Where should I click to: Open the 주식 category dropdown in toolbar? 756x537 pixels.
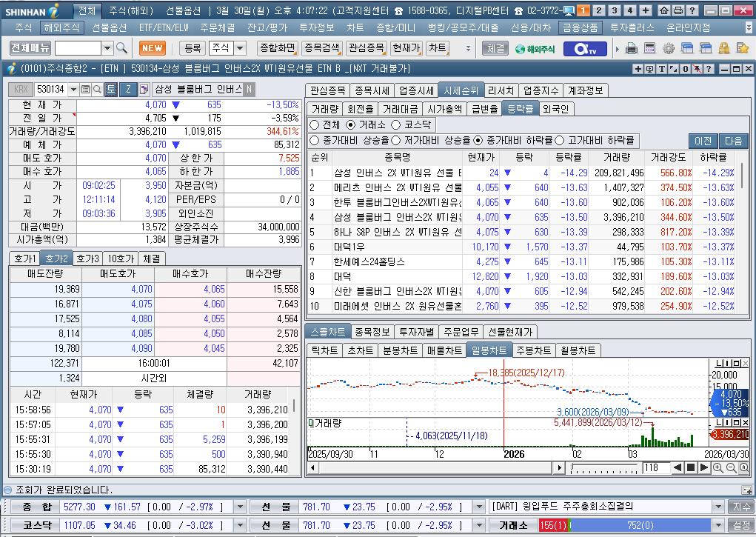tap(240, 47)
